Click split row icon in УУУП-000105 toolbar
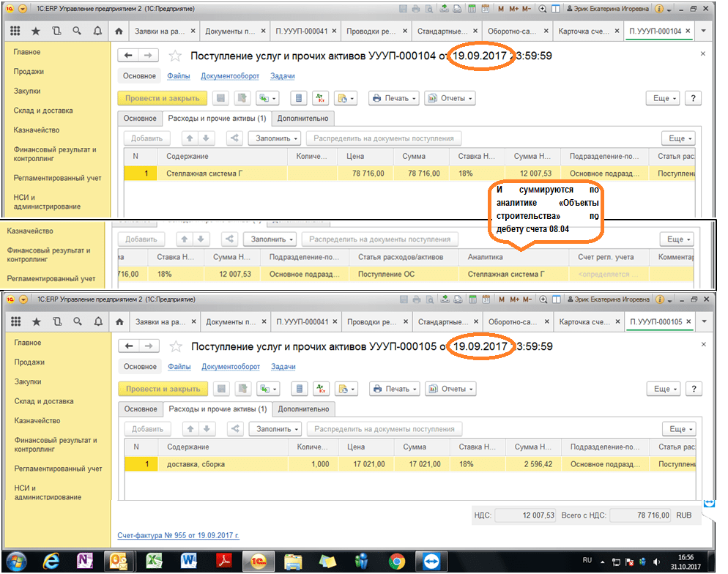 pyautogui.click(x=235, y=429)
